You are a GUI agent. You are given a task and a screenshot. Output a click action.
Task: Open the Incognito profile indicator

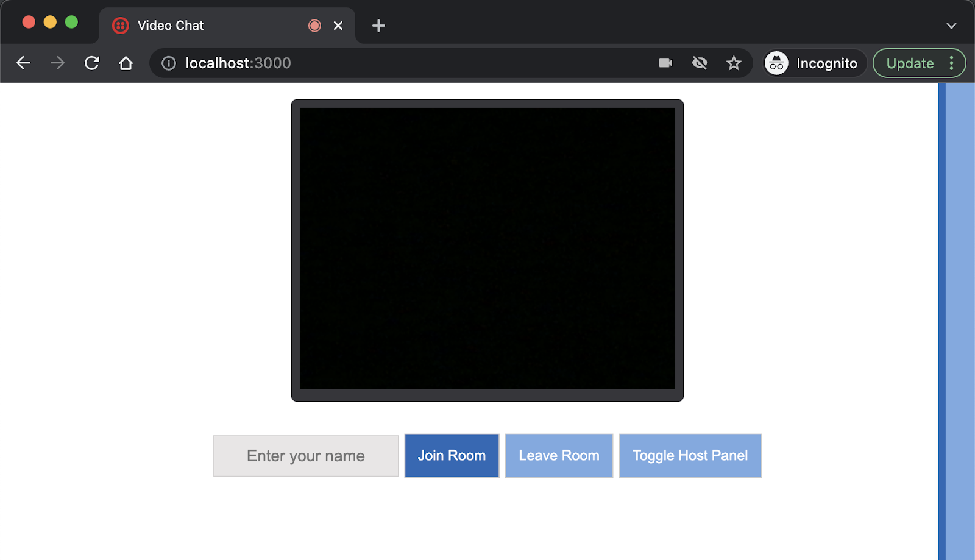tap(815, 63)
